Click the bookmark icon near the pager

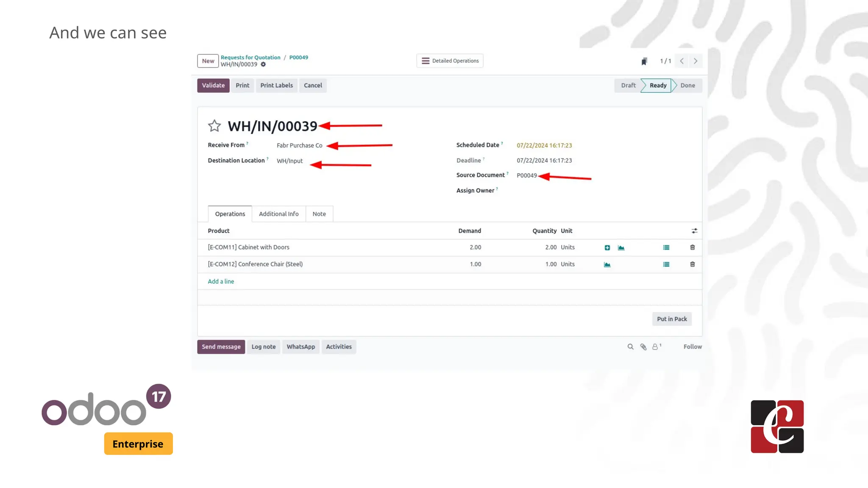[x=644, y=61]
